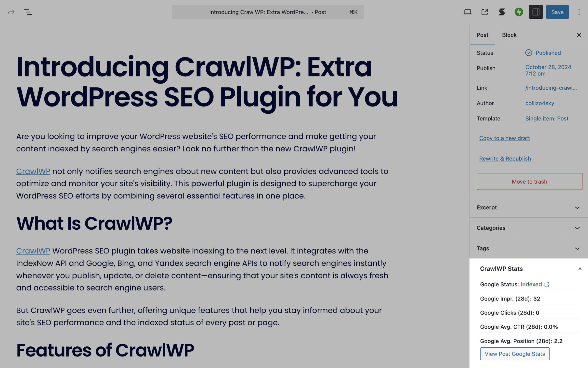Image resolution: width=588 pixels, height=368 pixels.
Task: Click the Rewrite & Republish link
Action: click(x=505, y=159)
